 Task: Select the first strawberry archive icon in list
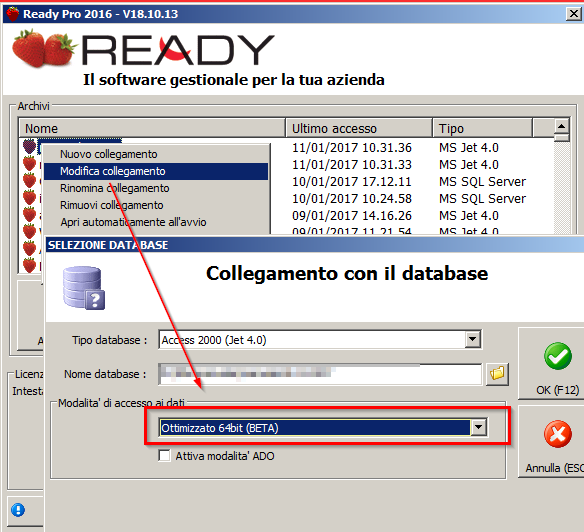[x=29, y=146]
